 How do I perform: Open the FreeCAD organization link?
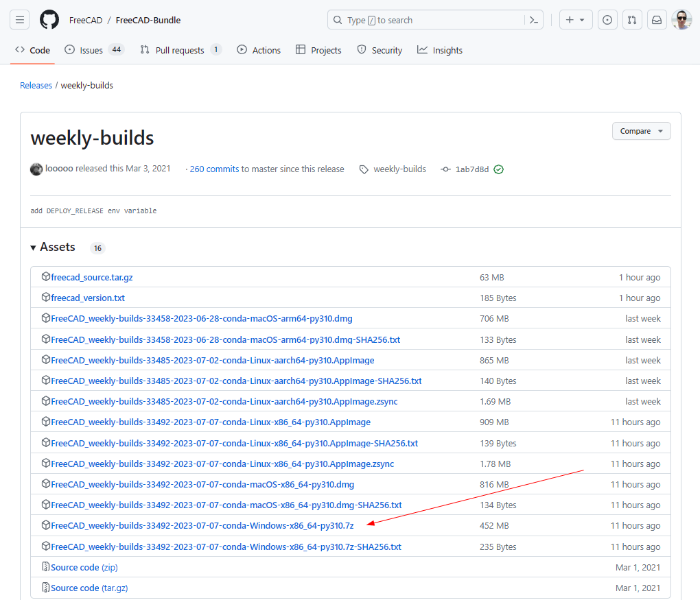tap(86, 20)
